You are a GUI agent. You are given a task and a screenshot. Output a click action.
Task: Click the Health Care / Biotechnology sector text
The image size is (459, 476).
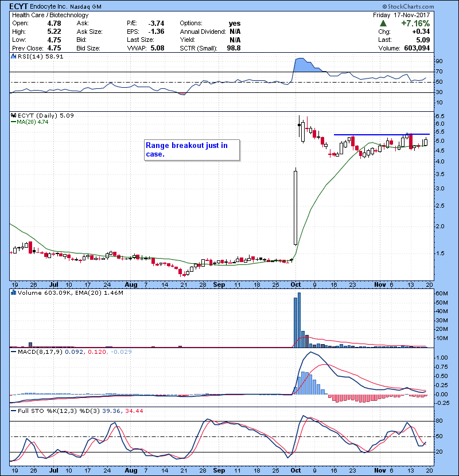tap(50, 15)
